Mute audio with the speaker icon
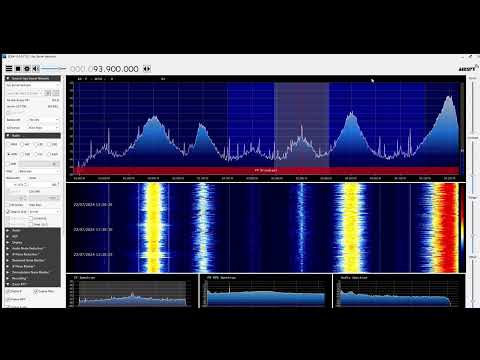The image size is (480, 360). (x=36, y=69)
